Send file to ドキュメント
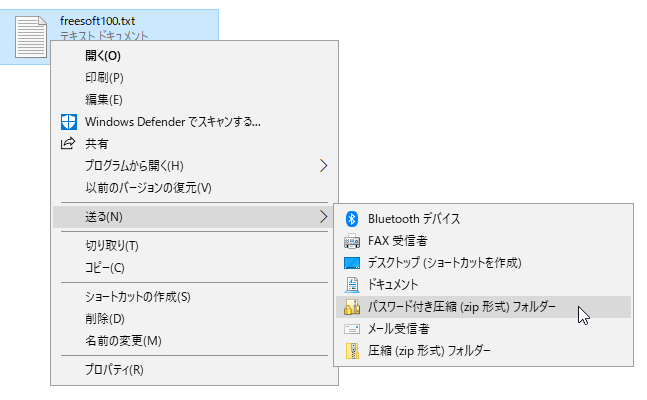 pos(483,285)
